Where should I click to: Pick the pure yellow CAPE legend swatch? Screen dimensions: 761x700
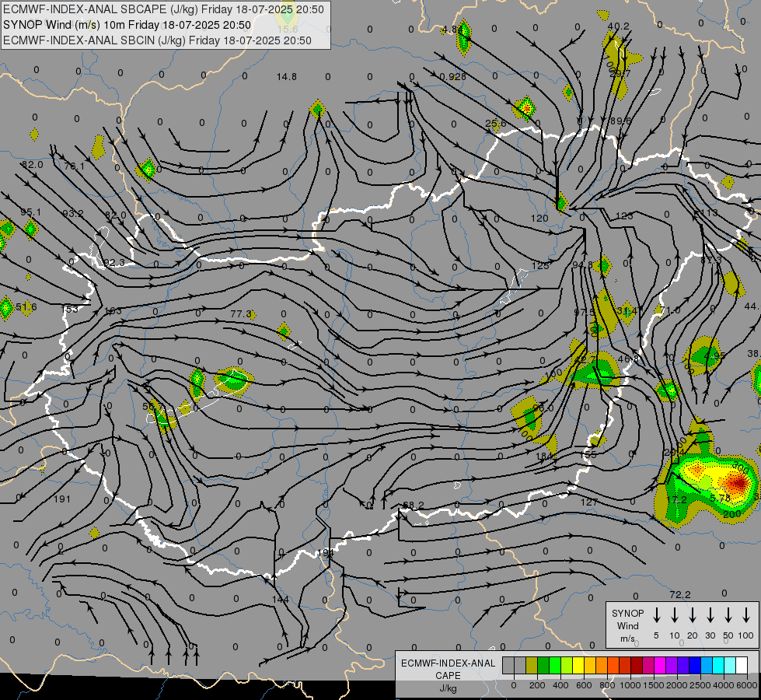578,666
